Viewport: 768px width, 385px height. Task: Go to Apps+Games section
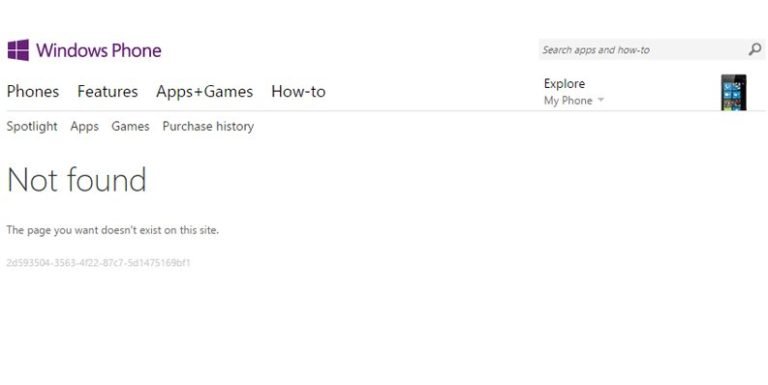pos(204,92)
